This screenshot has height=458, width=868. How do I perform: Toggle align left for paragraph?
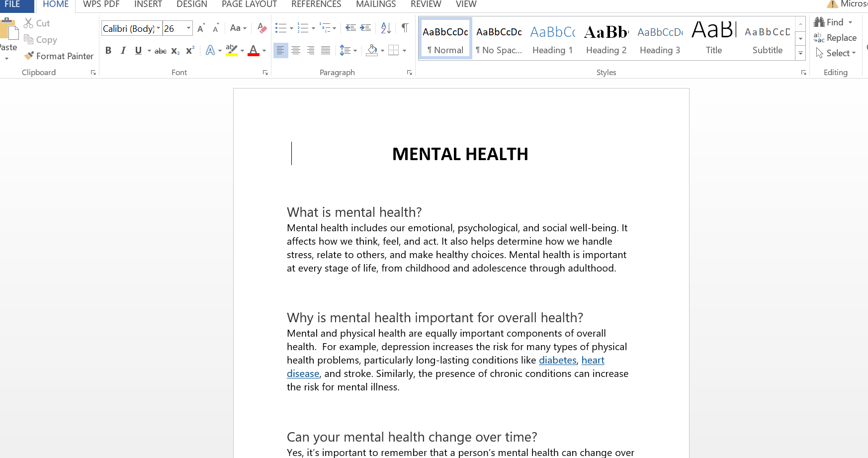point(281,50)
